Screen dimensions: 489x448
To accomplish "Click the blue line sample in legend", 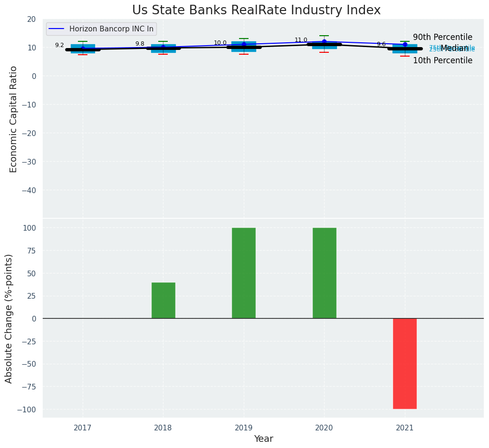I will tap(57, 29).
